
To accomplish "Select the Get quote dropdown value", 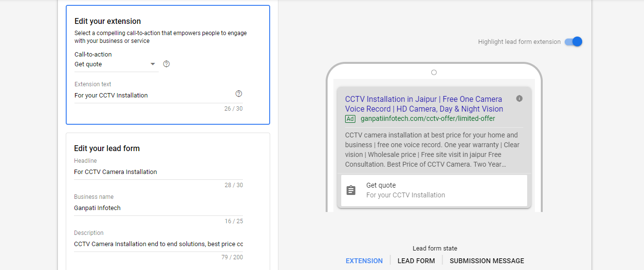I will pyautogui.click(x=88, y=64).
